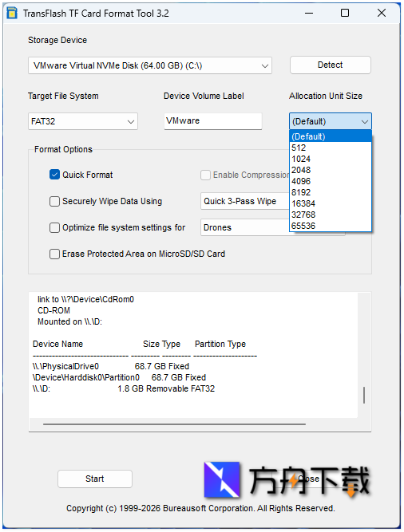Viewport: 404px width, 532px height.
Task: Click the Format Options group label
Action: tap(64, 149)
